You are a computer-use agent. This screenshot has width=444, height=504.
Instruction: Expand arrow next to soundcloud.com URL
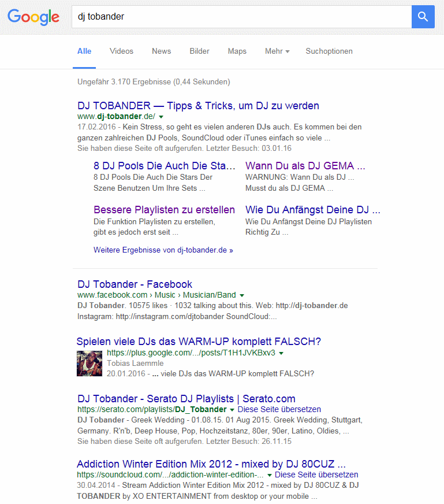coord(270,475)
